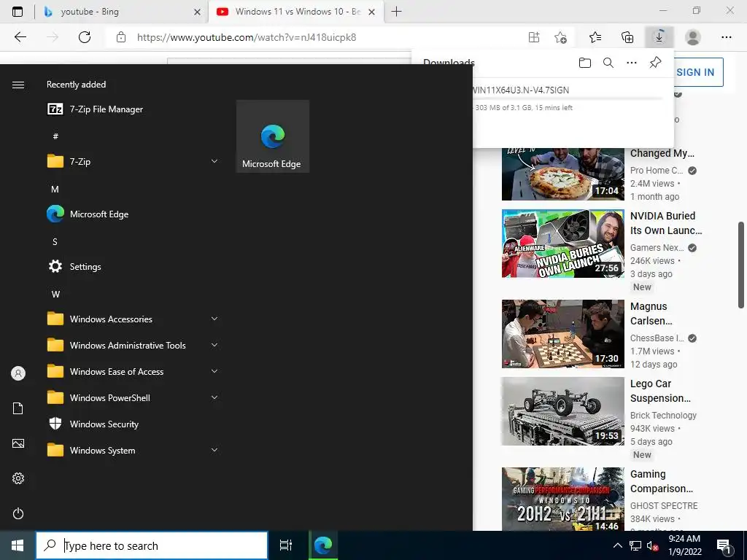Open user account icon in Start menu
The image size is (747, 560).
tap(18, 373)
